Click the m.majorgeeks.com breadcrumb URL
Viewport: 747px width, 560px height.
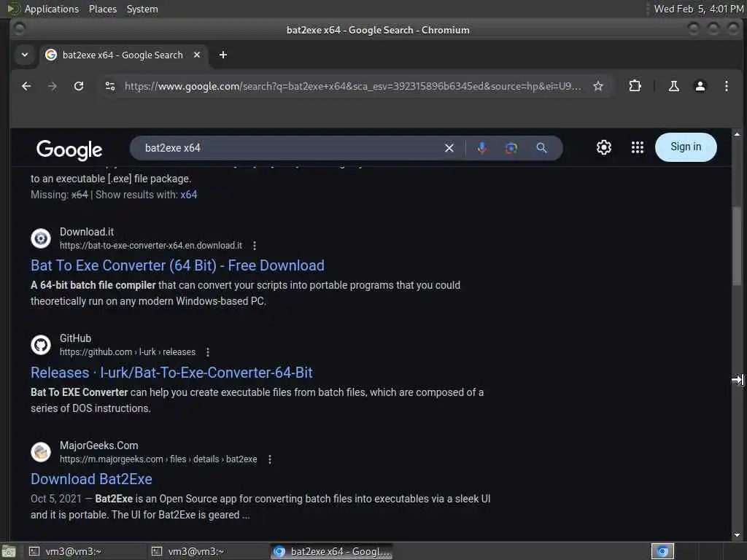click(x=158, y=459)
